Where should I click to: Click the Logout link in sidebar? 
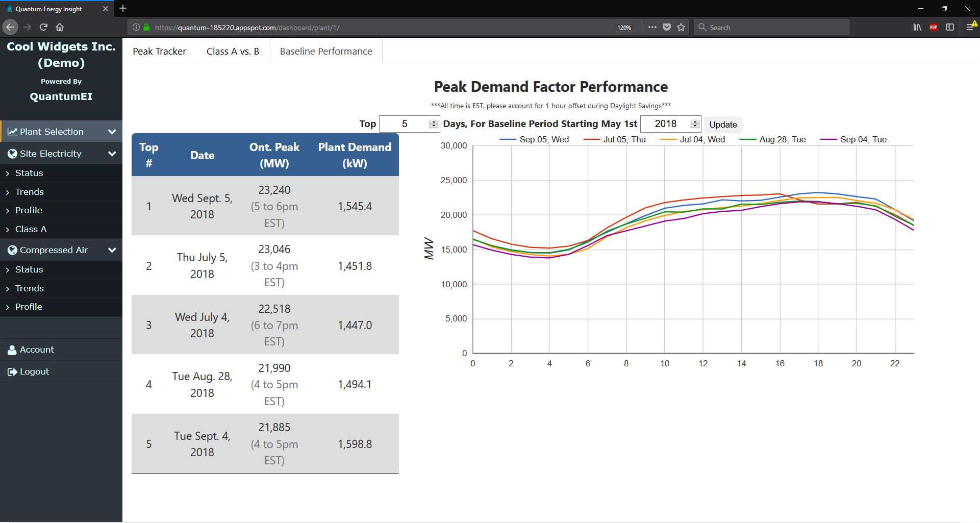(34, 371)
